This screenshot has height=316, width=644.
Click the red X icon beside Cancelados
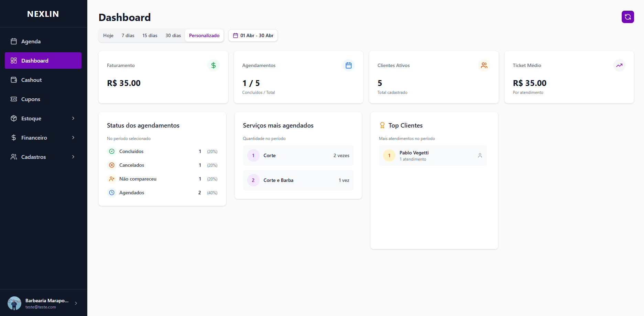112,165
